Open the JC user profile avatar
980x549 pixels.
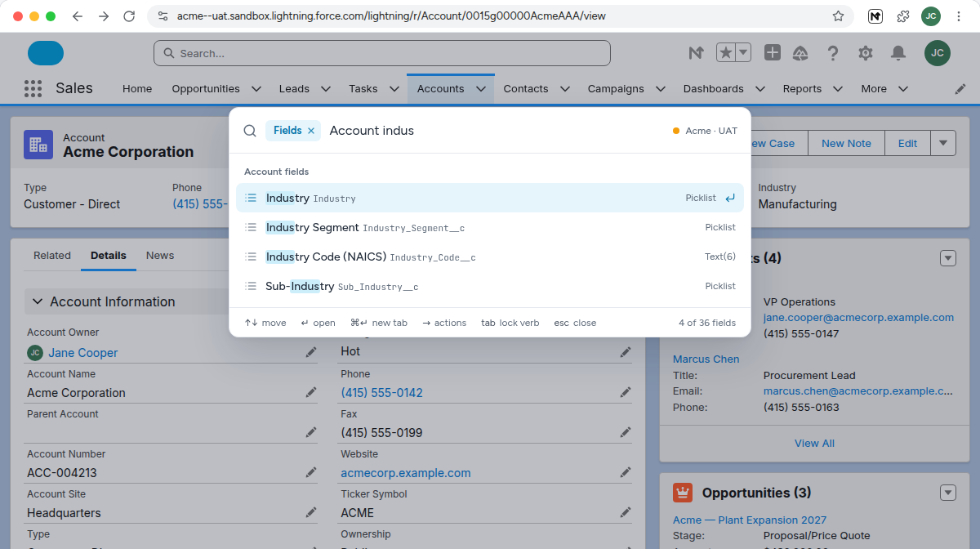[938, 53]
